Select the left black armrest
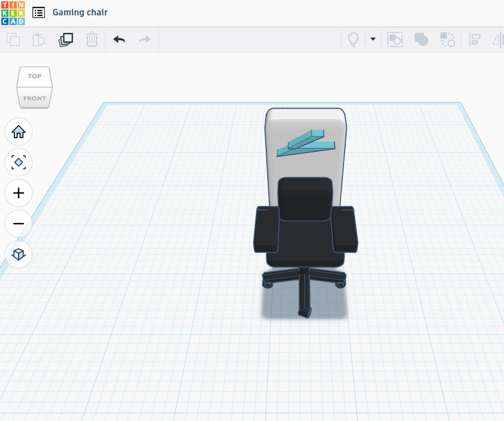The image size is (504, 421). click(266, 230)
